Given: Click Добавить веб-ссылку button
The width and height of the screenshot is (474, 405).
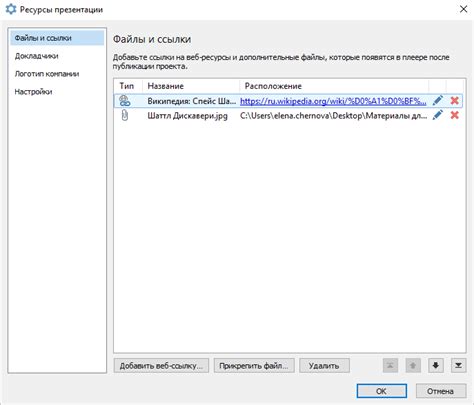Looking at the screenshot, I should click(x=161, y=366).
